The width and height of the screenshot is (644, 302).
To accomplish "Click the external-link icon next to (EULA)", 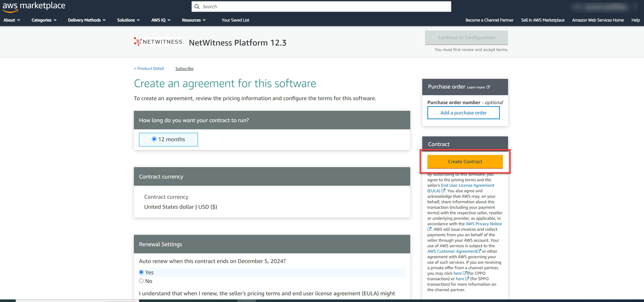I will 443,191.
